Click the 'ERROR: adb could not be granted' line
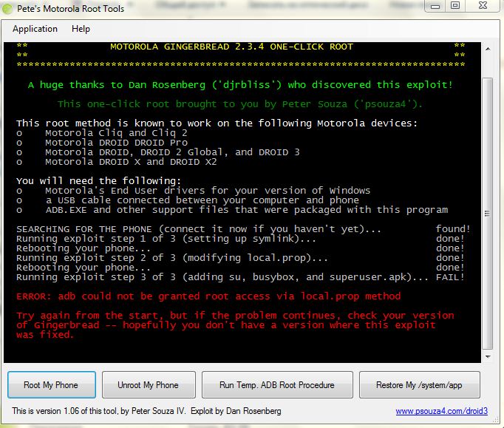 tap(208, 296)
